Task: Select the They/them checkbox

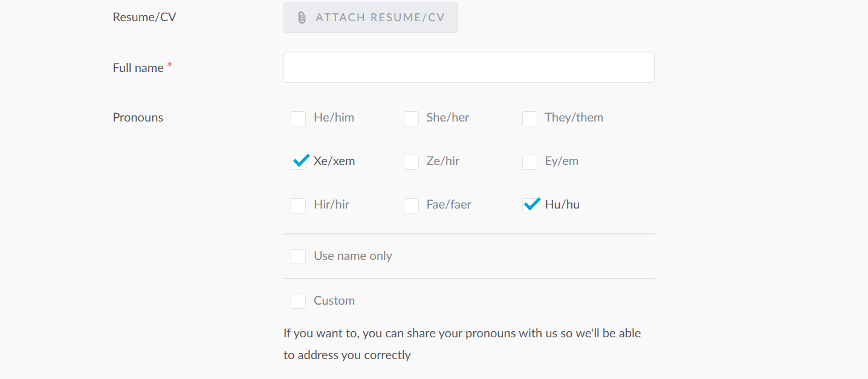Action: pos(530,118)
